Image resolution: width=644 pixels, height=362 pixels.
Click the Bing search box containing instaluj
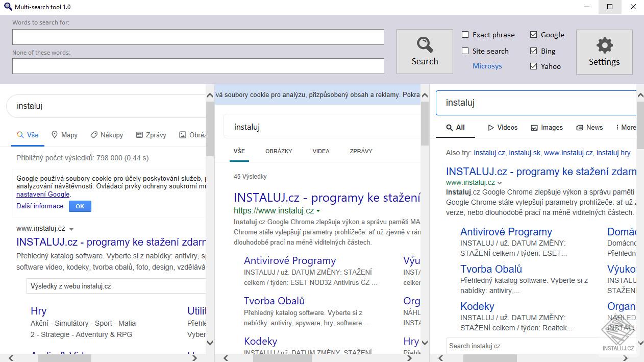point(323,127)
